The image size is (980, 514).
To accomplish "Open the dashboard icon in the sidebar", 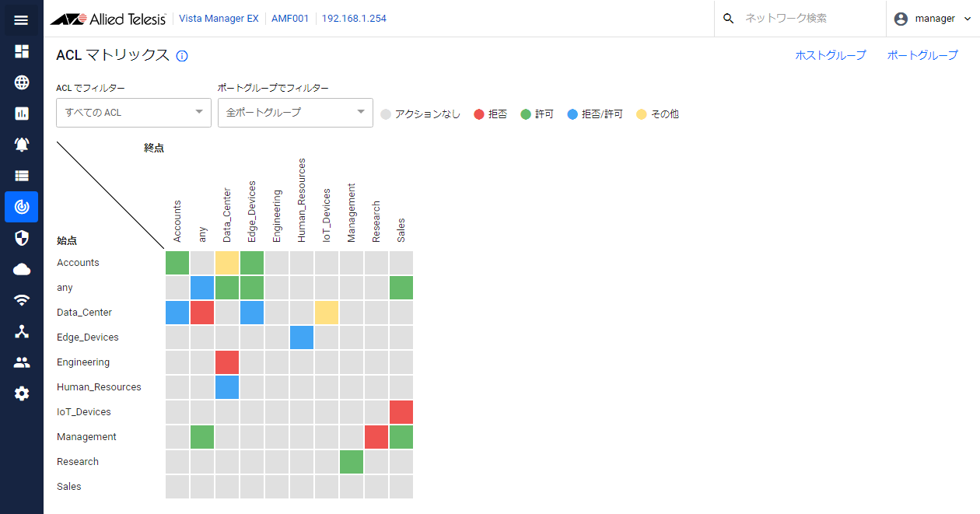I will tap(21, 51).
